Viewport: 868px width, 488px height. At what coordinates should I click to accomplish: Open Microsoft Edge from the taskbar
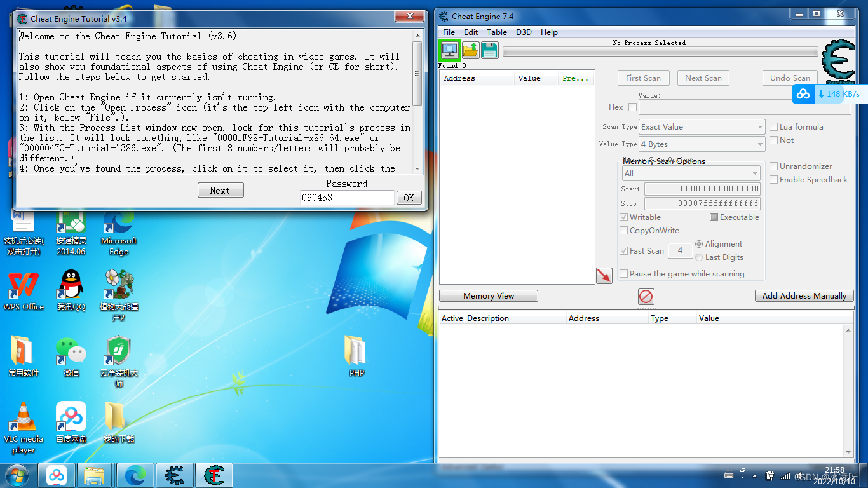click(135, 475)
